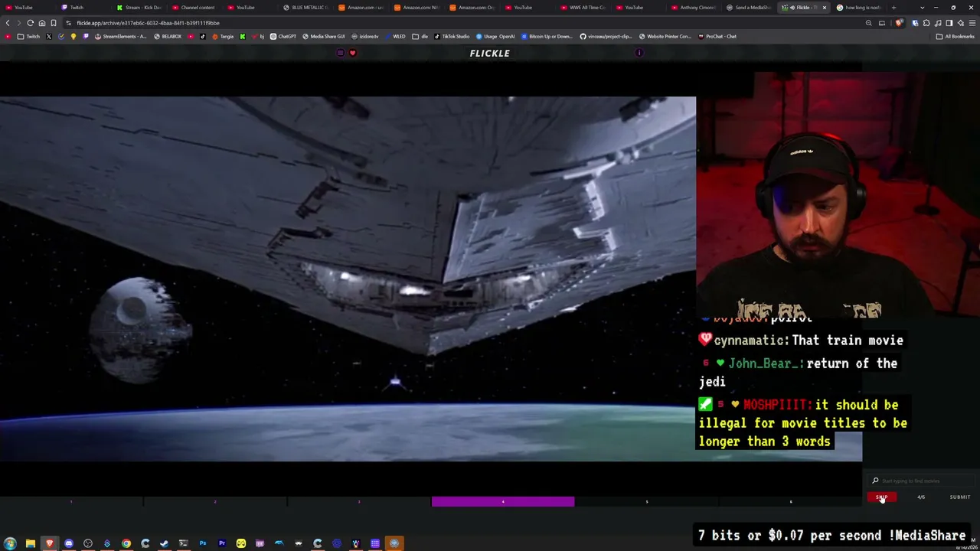Screen dimensions: 980x551
Task: Go forward in browser history
Action: (19, 23)
